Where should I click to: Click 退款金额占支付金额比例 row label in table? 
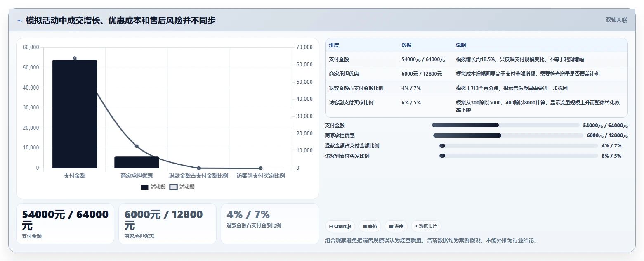[x=356, y=88]
